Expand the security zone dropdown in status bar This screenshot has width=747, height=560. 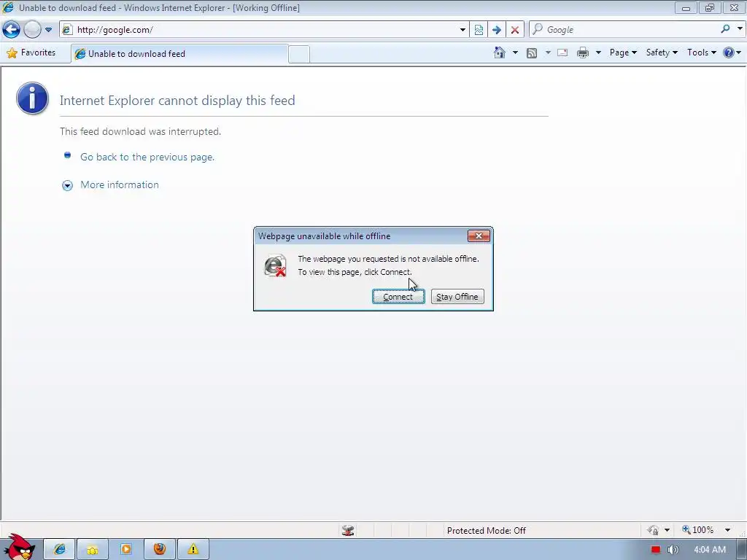click(x=667, y=530)
